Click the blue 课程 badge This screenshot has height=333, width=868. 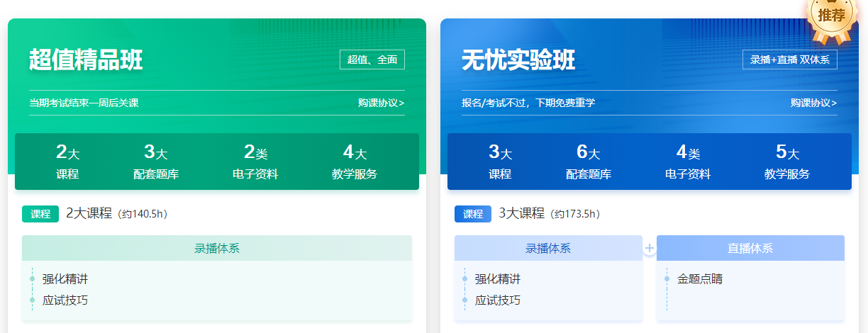point(473,214)
